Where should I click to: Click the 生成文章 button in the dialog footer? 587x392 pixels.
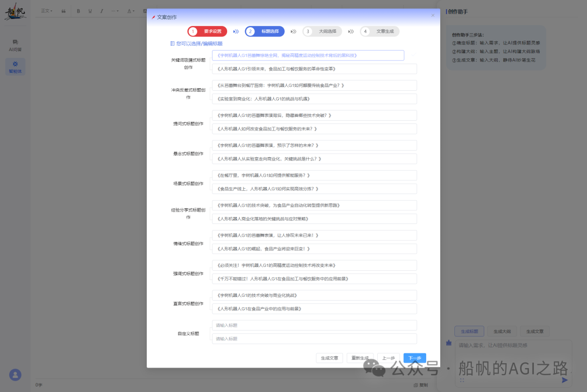click(329, 358)
